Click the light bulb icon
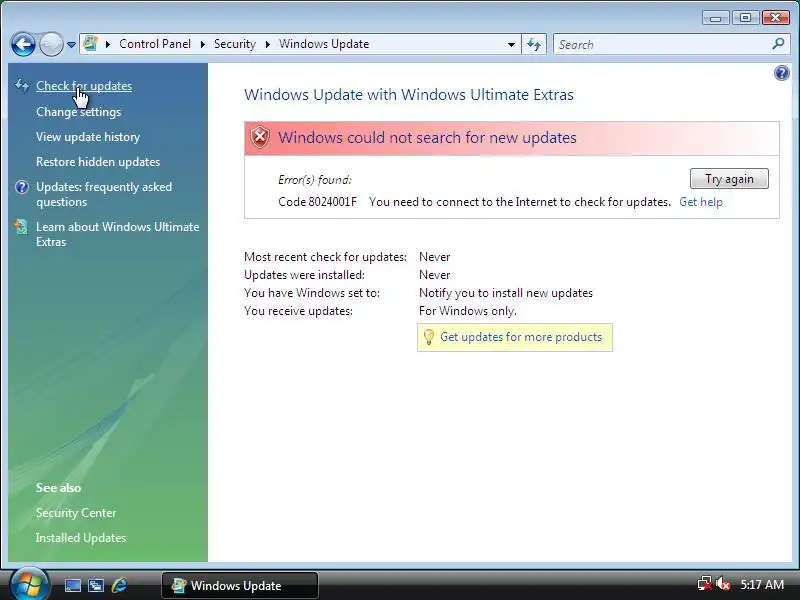The width and height of the screenshot is (800, 600). 429,337
